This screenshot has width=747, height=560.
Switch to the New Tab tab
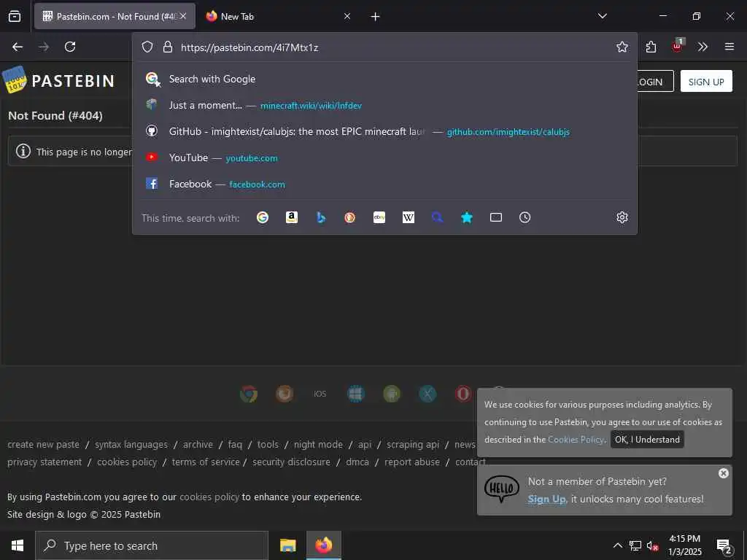pos(279,16)
